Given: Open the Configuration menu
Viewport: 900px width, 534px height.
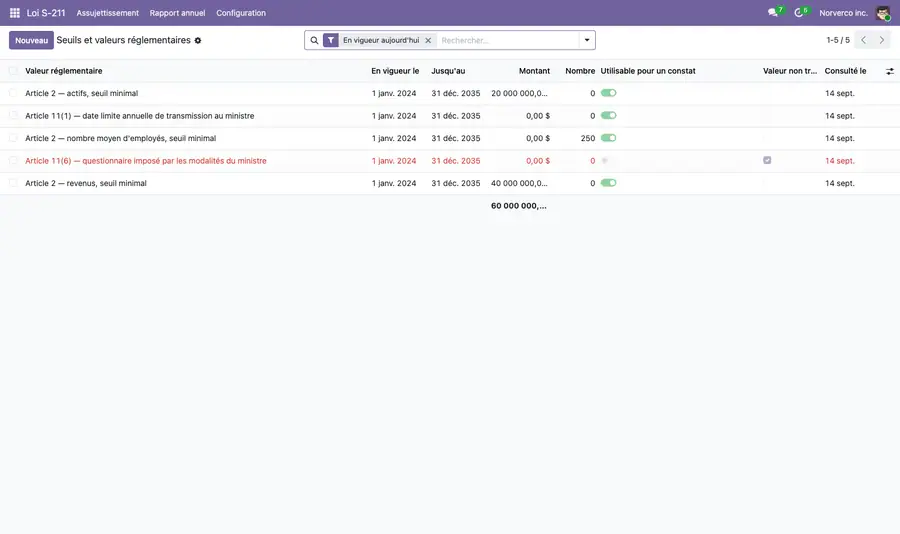Looking at the screenshot, I should [x=241, y=13].
